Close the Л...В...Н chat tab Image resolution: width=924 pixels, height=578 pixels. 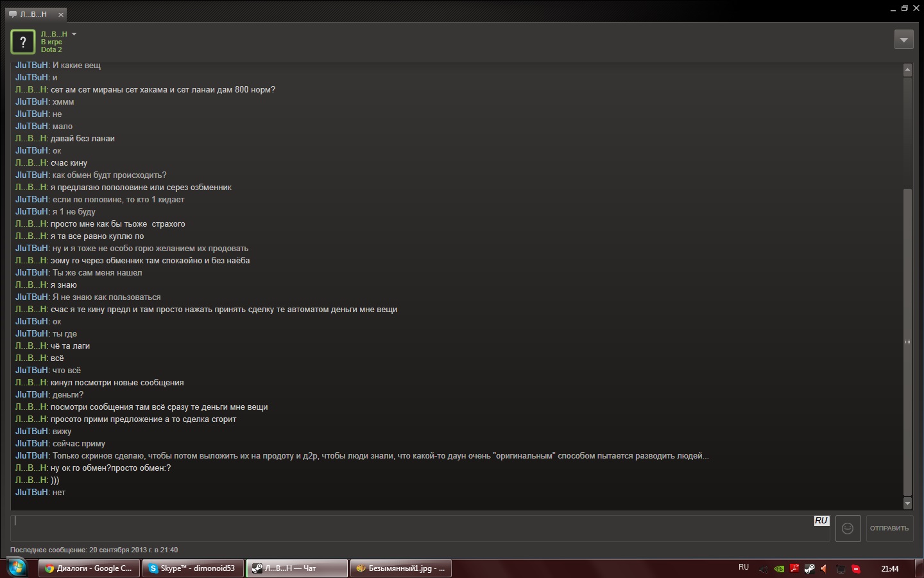pos(61,14)
